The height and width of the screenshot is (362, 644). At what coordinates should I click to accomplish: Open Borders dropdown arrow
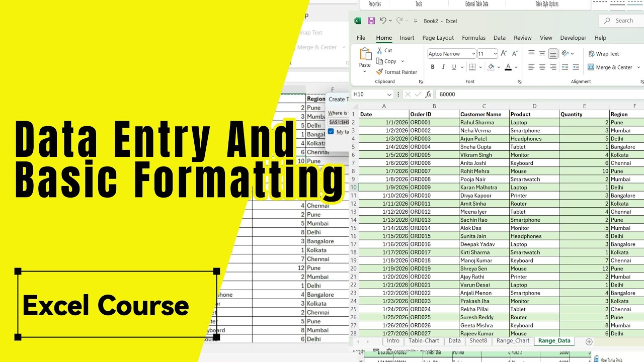(479, 67)
